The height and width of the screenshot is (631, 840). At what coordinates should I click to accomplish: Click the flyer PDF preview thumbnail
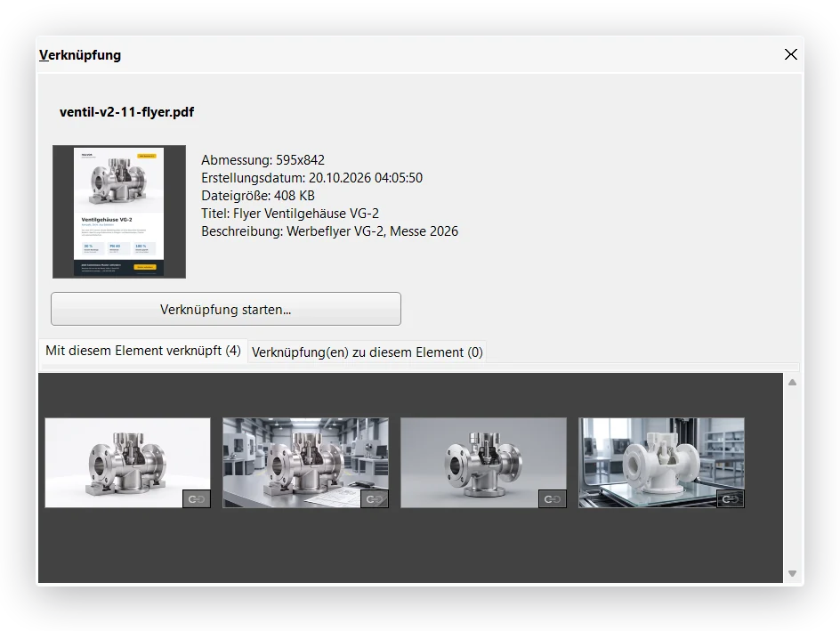click(x=119, y=212)
